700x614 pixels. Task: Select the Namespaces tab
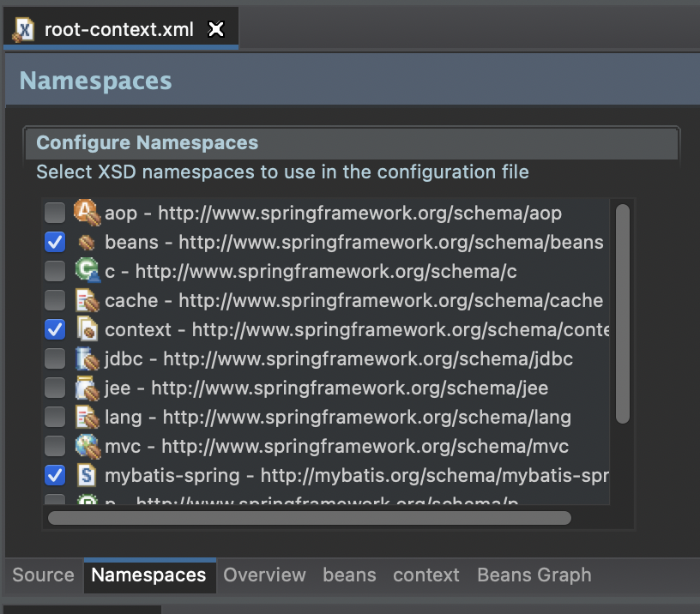148,575
